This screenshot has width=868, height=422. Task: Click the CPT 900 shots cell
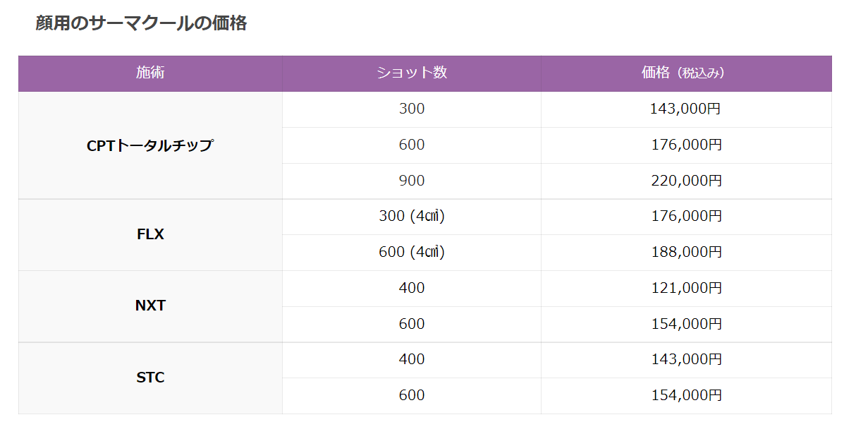[412, 181]
